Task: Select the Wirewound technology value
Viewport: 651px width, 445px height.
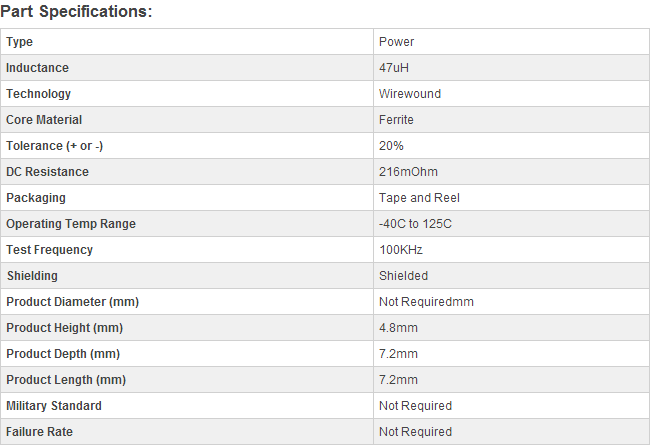Action: 410,94
